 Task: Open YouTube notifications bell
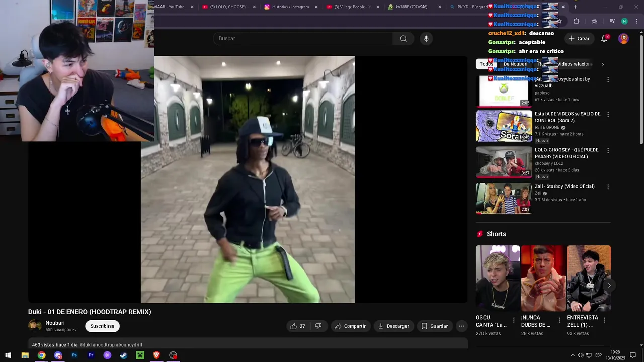tap(604, 39)
